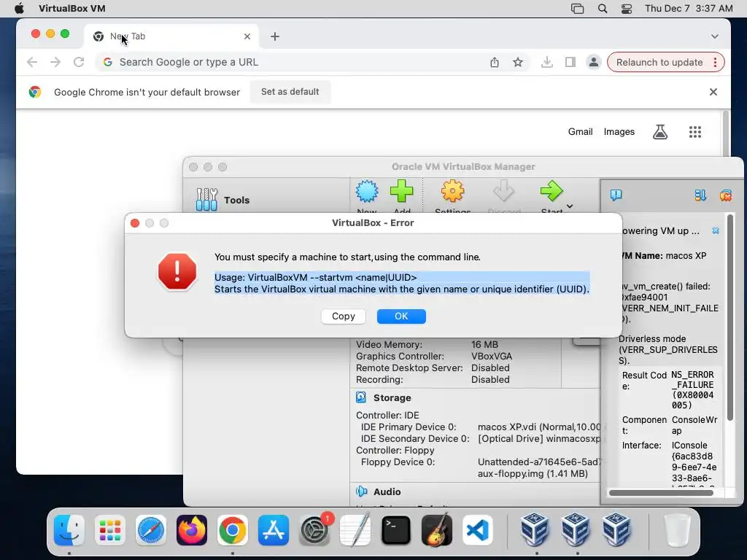The width and height of the screenshot is (747, 560).
Task: Click the menu bar date and time
Action: [x=689, y=8]
